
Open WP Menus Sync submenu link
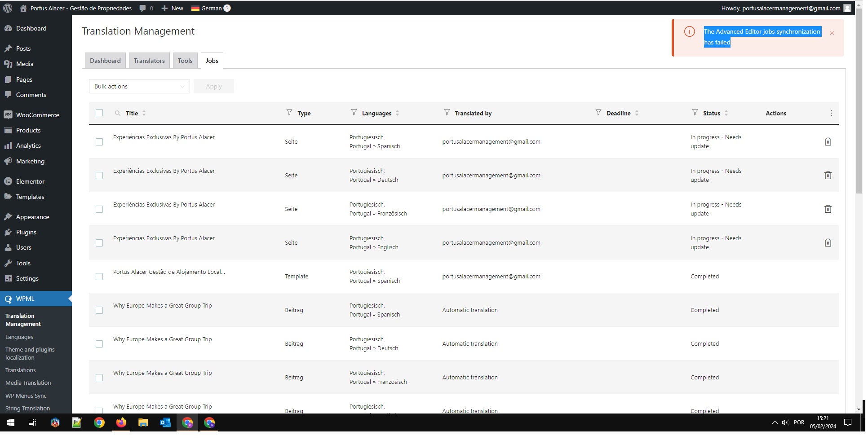coord(26,396)
